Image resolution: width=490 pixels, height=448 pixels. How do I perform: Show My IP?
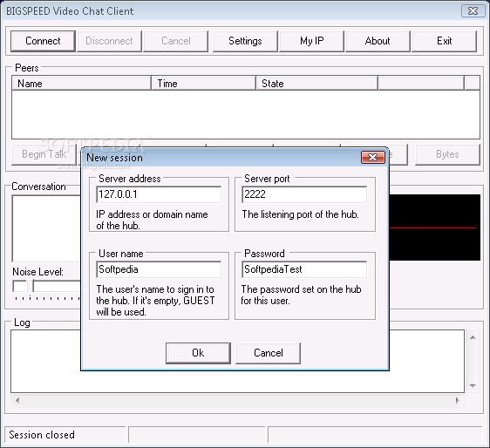click(x=311, y=41)
